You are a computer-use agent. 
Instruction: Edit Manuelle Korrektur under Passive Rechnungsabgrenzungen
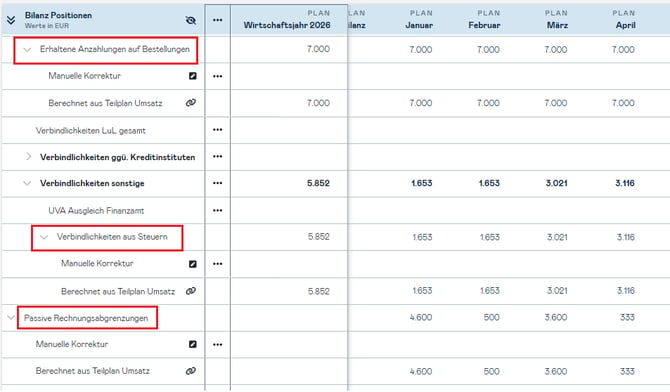point(193,344)
